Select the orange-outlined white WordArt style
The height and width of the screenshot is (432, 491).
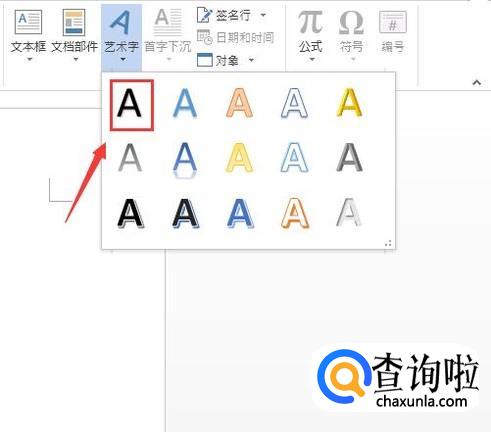tap(295, 213)
